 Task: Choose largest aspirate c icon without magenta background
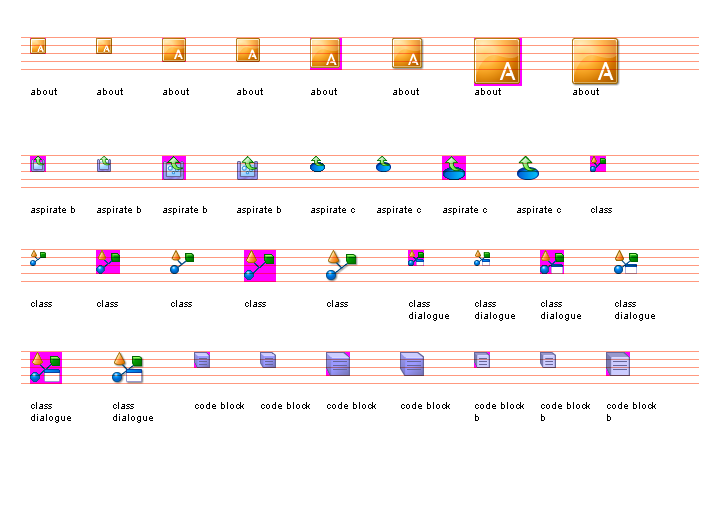528,167
